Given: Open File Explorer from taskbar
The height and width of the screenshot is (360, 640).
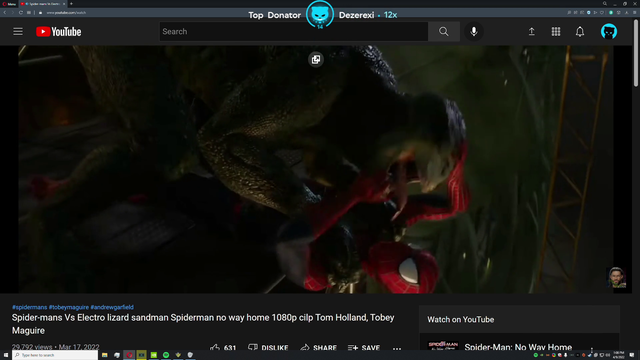Looking at the screenshot, I should [105, 355].
